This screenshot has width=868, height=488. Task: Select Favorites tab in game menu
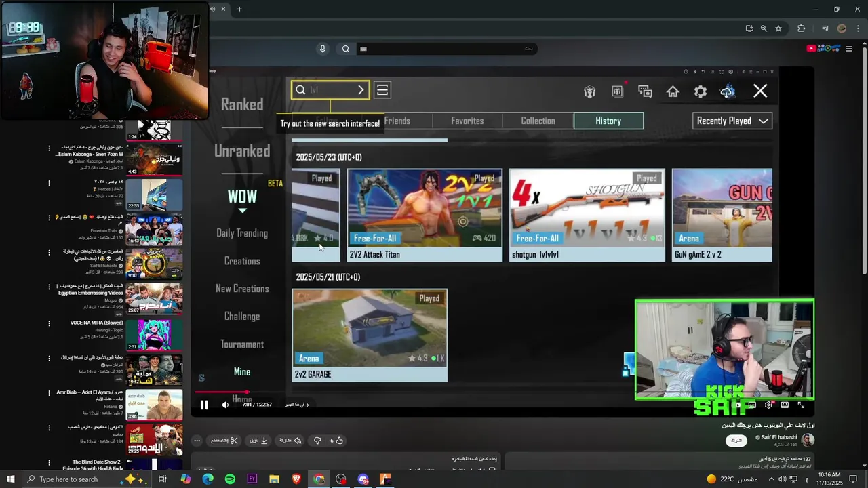(467, 121)
